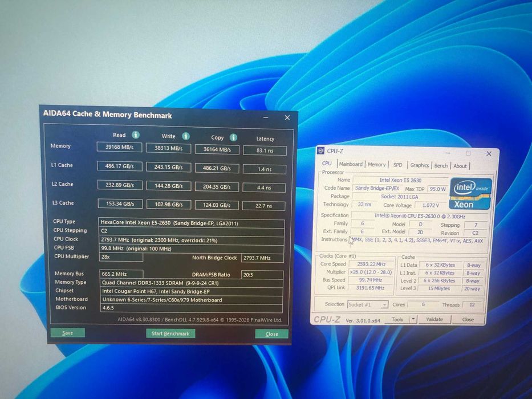The height and width of the screenshot is (399, 532).
Task: Close the CPU-Z window via title bar X
Action: coord(489,154)
